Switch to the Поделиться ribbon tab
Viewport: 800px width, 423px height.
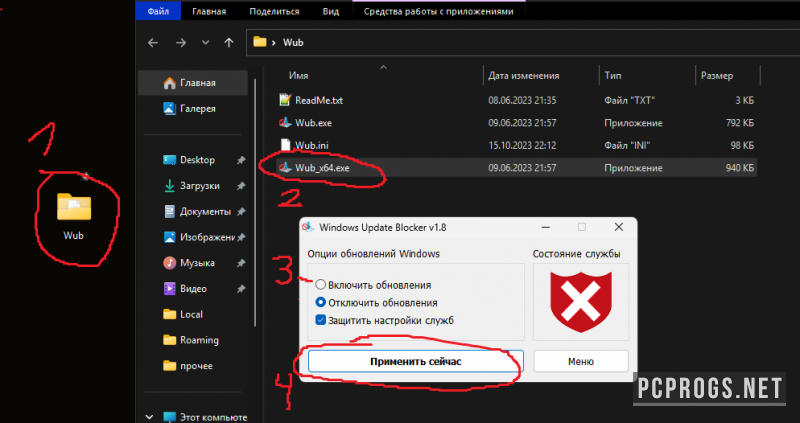pyautogui.click(x=274, y=11)
